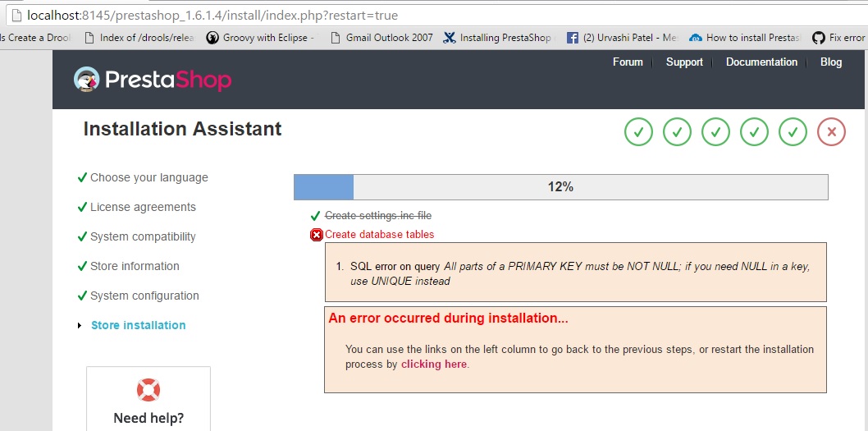Click the green check beside Choose your language
Viewport: 868px width, 431px height.
pyautogui.click(x=82, y=177)
